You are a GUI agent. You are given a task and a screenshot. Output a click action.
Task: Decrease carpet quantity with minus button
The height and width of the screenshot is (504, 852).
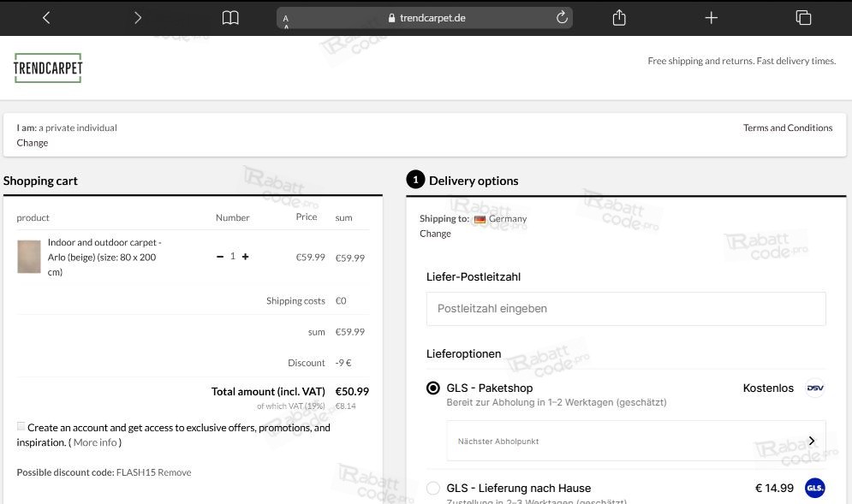[220, 257]
